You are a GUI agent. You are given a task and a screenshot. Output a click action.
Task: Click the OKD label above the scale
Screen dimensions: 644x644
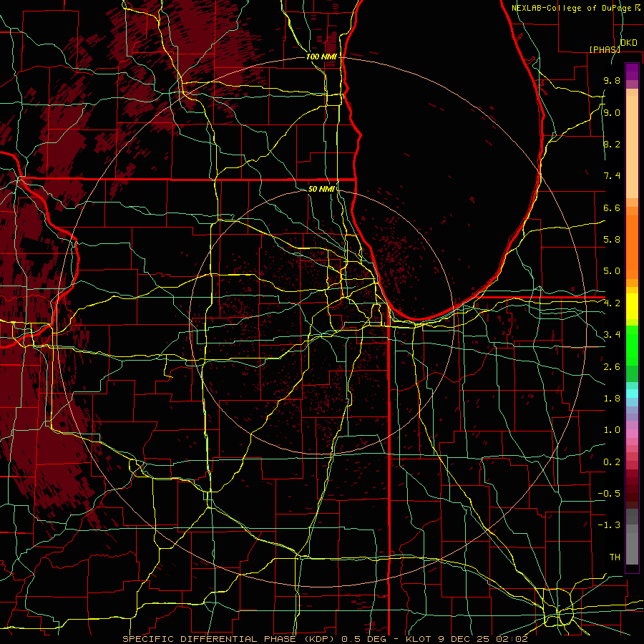(629, 43)
